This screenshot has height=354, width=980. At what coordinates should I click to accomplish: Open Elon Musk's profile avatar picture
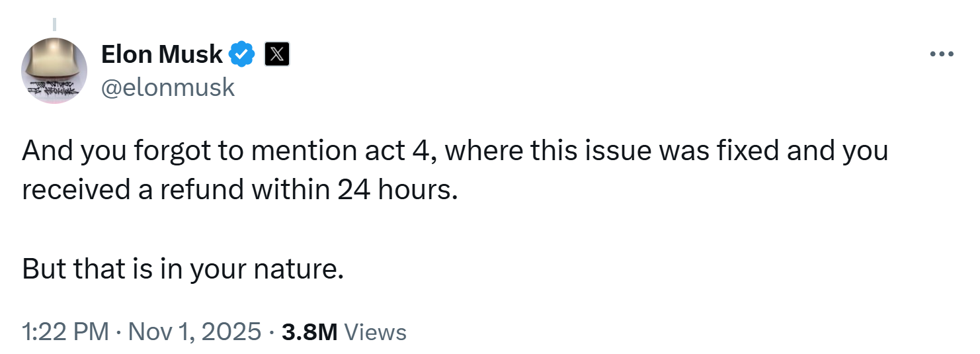54,70
